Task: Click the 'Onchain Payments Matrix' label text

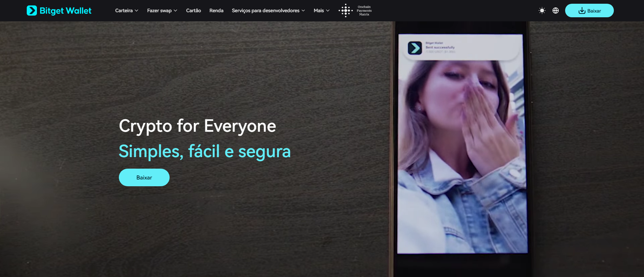Action: pyautogui.click(x=364, y=10)
